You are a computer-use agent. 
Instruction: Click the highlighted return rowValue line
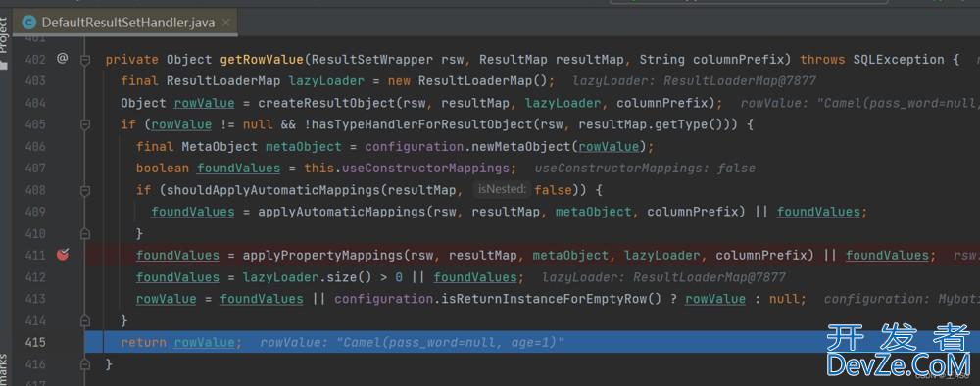coord(532,342)
